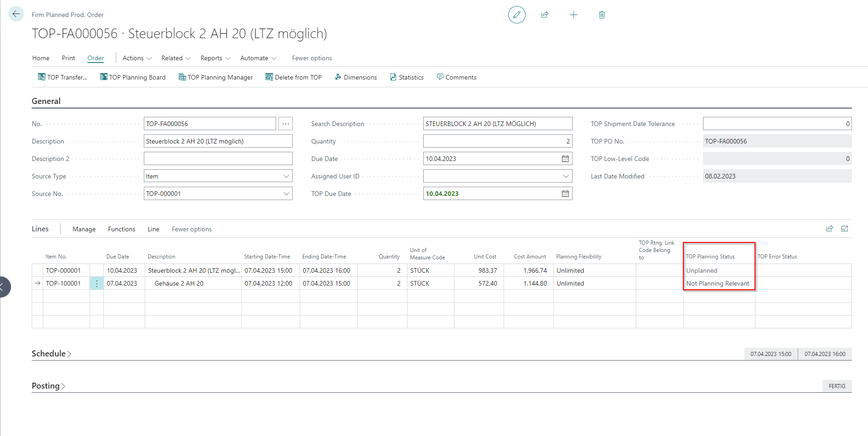Open the Assigned User ID dropdown

[566, 176]
